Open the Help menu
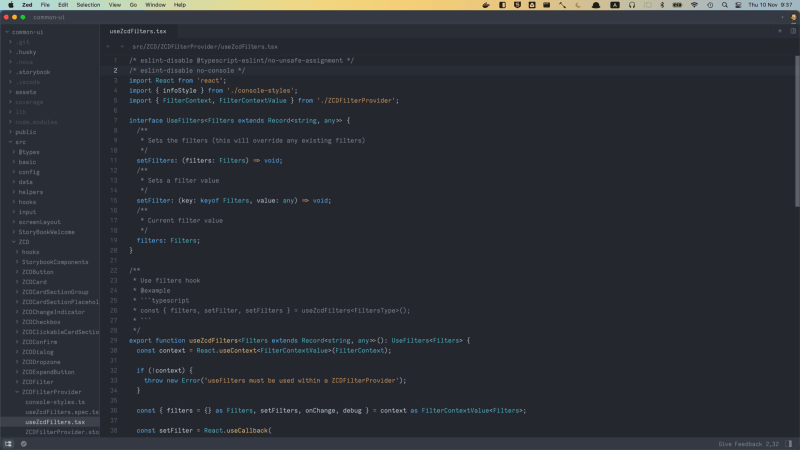 pyautogui.click(x=180, y=5)
